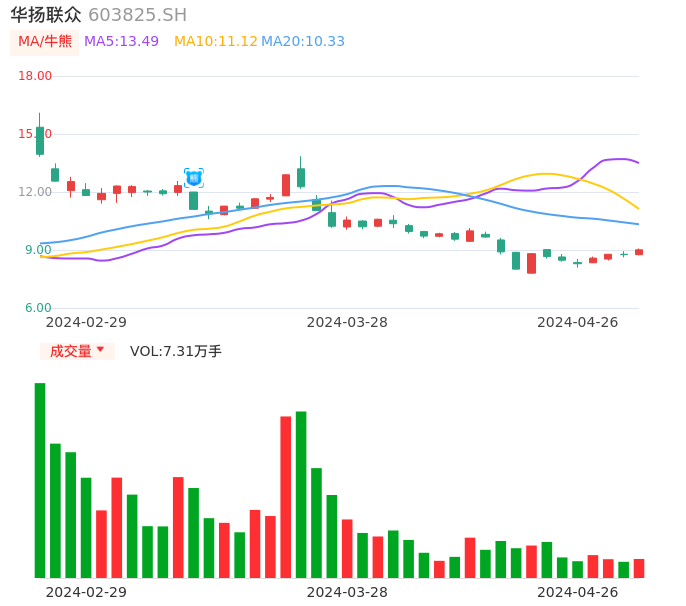
Task: Select the MA10:11.12 legend label
Action: tap(215, 42)
